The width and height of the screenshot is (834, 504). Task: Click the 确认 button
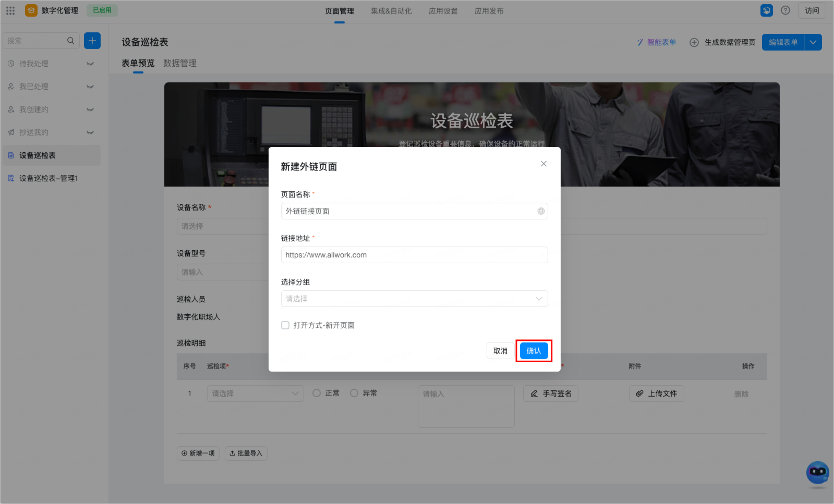[534, 351]
